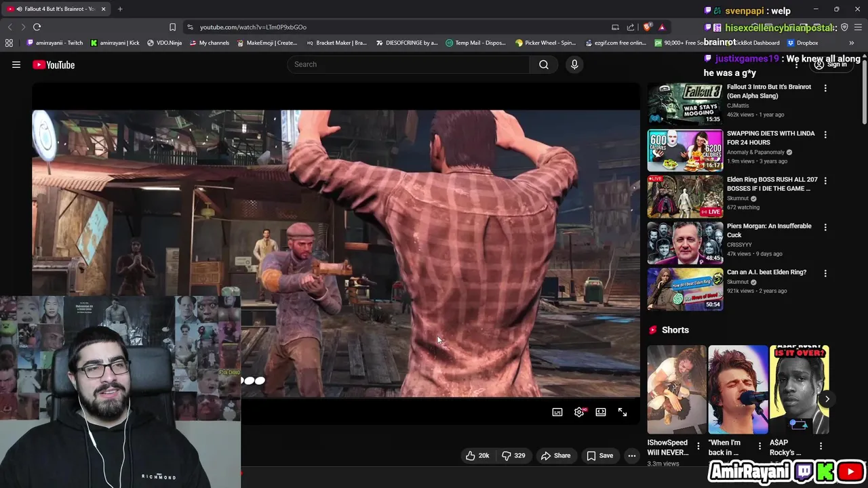Open the DIESOFCRINGE bookmark
The image size is (868, 488).
tap(407, 43)
